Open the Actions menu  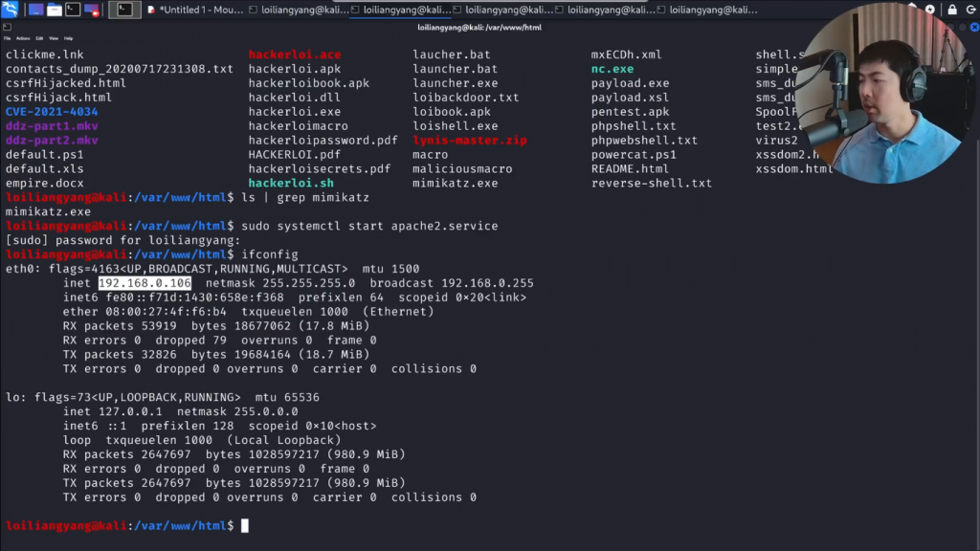23,38
